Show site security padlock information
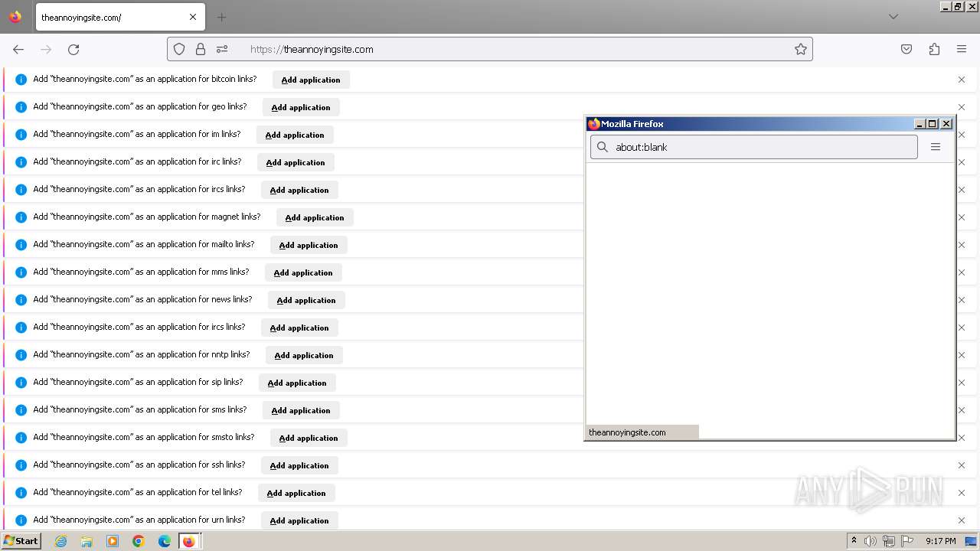980x551 pixels. coord(201,49)
